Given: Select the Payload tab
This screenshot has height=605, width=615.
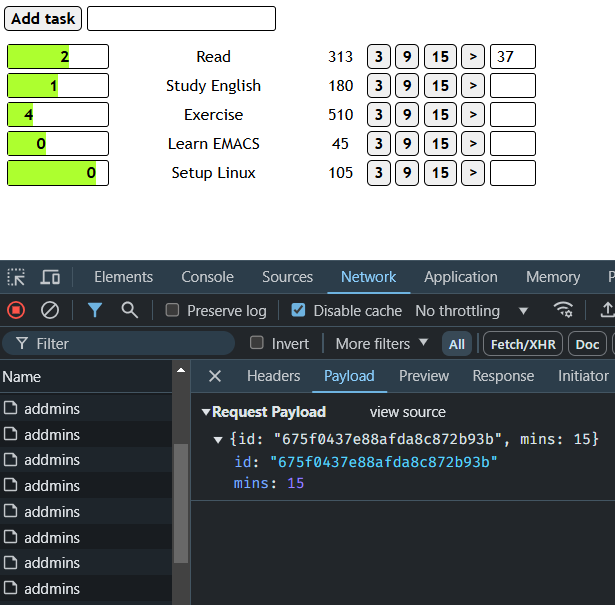Looking at the screenshot, I should (349, 376).
